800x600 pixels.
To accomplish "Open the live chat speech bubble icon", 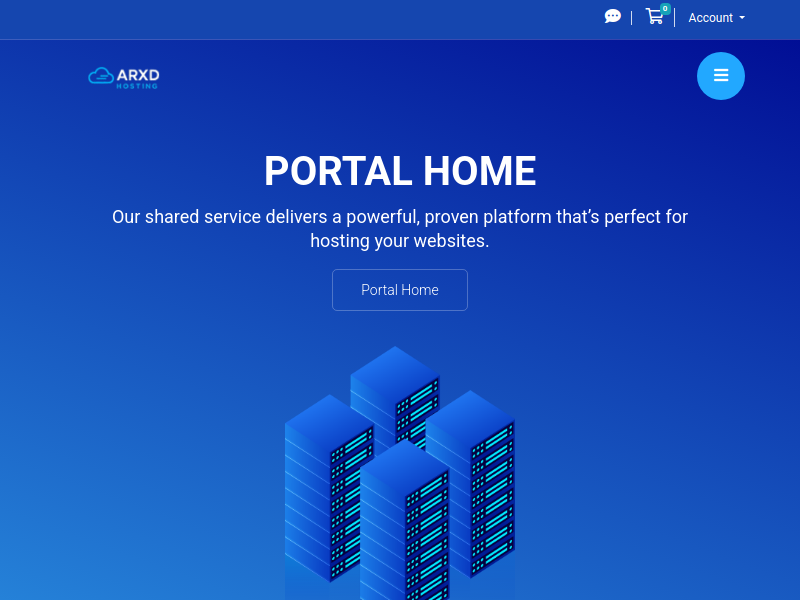I will 613,17.
